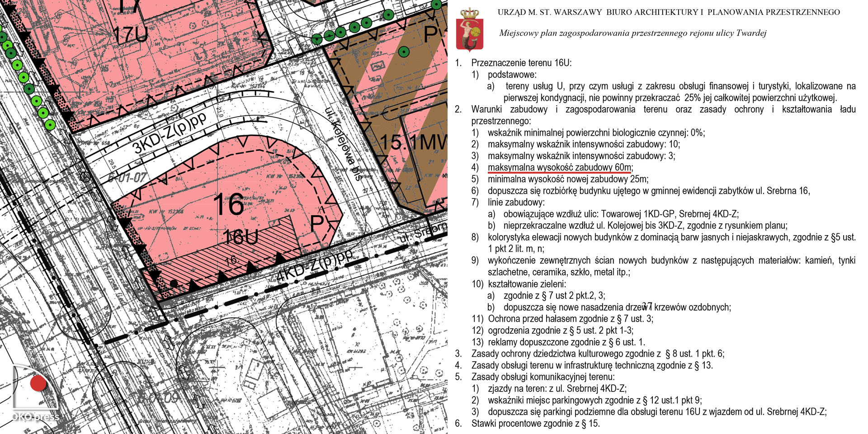Select 'wskaźniki miejsc parkingowych zgodnie z § 12'
The image size is (868, 434).
pyautogui.click(x=595, y=400)
